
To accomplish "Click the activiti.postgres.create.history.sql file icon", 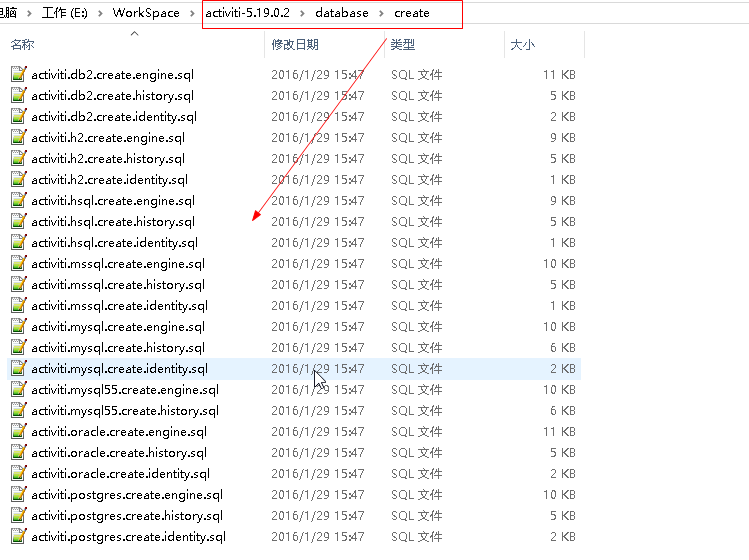I will coord(19,516).
